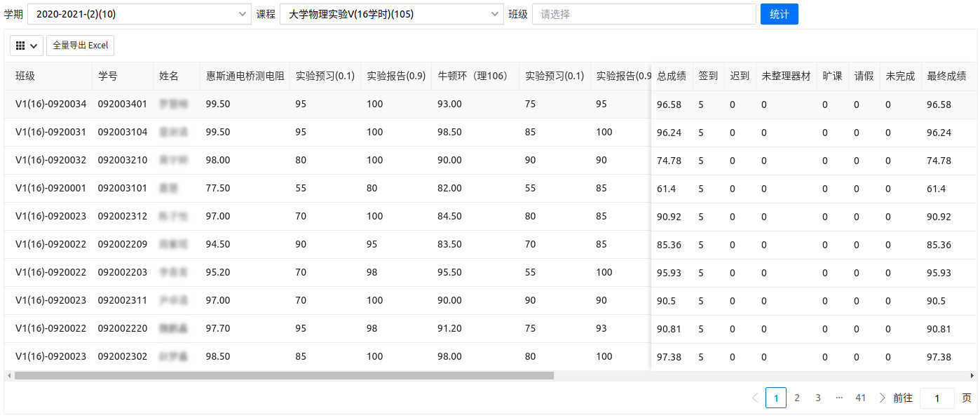This screenshot has height=418, width=980.
Task: Click the pagination ellipsis to jump pages
Action: tap(839, 398)
